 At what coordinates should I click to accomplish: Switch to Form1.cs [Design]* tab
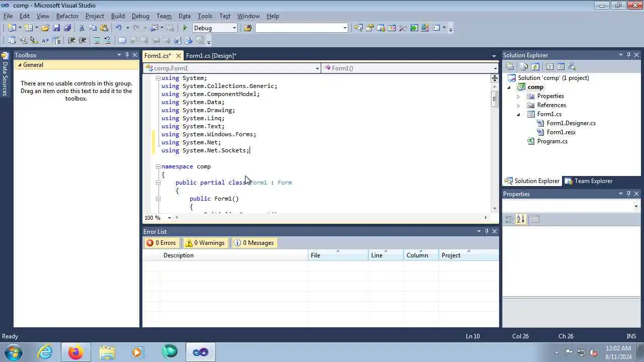tap(211, 56)
